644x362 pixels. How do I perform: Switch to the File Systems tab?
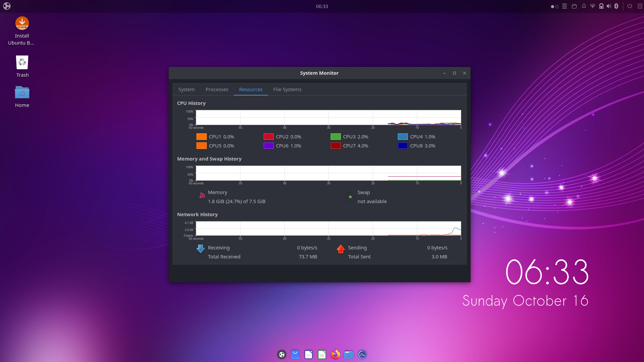(287, 89)
